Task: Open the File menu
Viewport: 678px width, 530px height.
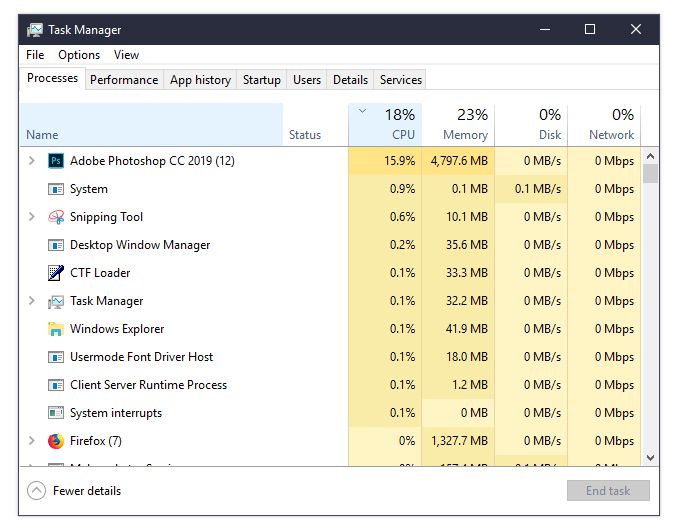Action: [x=35, y=55]
